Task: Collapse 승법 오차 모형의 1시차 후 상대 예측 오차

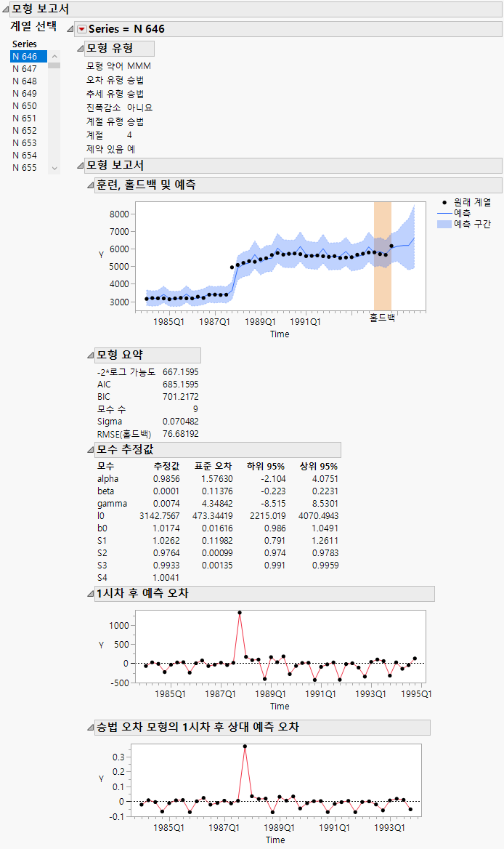Action: [91, 728]
